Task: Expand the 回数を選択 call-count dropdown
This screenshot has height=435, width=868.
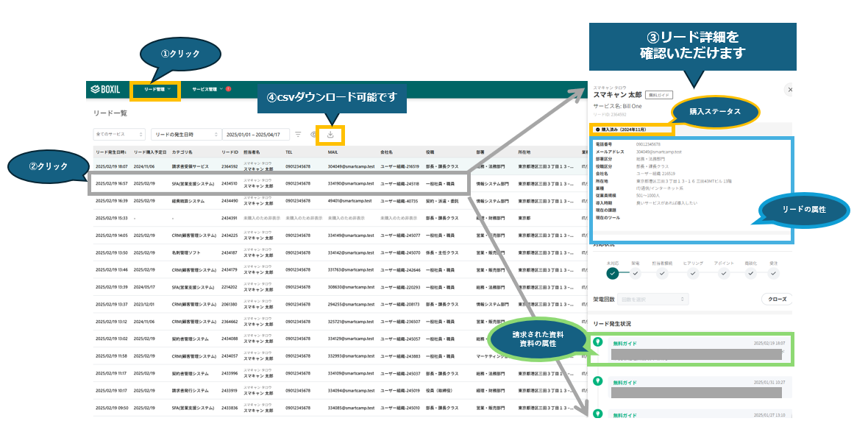Action: 653,299
